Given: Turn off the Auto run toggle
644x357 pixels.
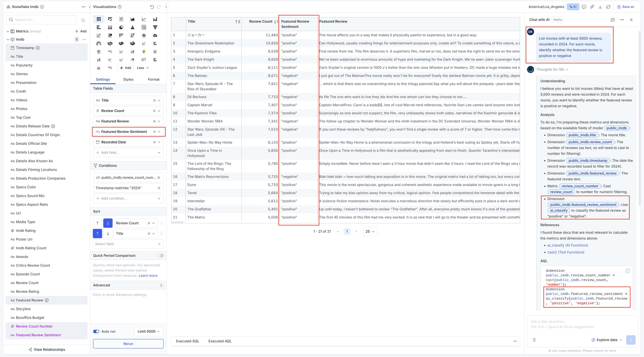Looking at the screenshot, I should [96, 331].
